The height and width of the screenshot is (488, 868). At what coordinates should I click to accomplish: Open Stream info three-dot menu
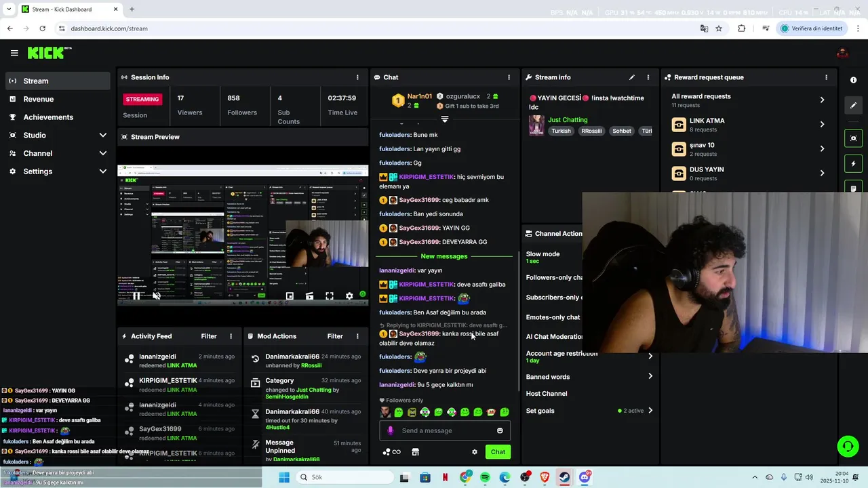pyautogui.click(x=648, y=77)
